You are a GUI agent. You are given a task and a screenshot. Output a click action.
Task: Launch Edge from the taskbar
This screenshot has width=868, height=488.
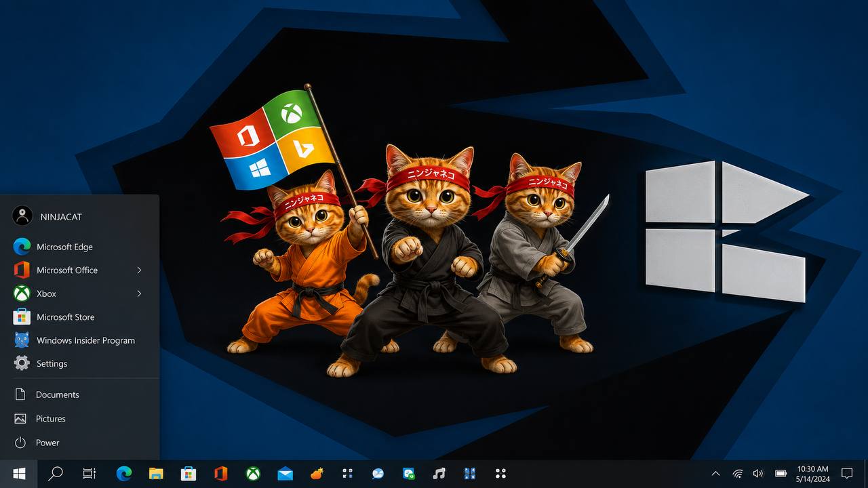(x=124, y=474)
